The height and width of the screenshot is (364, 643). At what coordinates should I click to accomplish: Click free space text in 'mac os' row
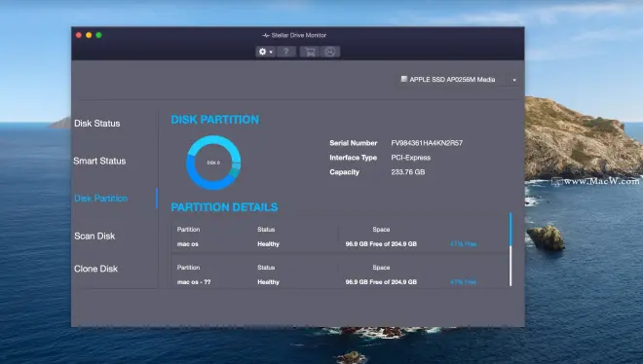pyautogui.click(x=381, y=244)
